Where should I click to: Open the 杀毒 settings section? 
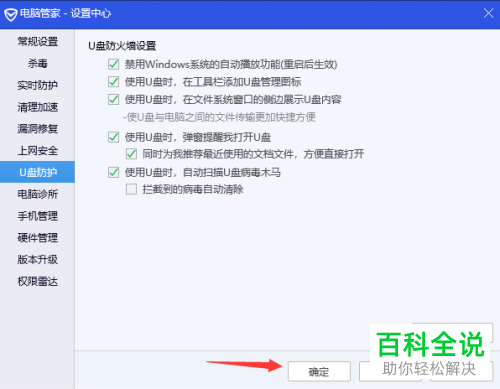pos(37,63)
